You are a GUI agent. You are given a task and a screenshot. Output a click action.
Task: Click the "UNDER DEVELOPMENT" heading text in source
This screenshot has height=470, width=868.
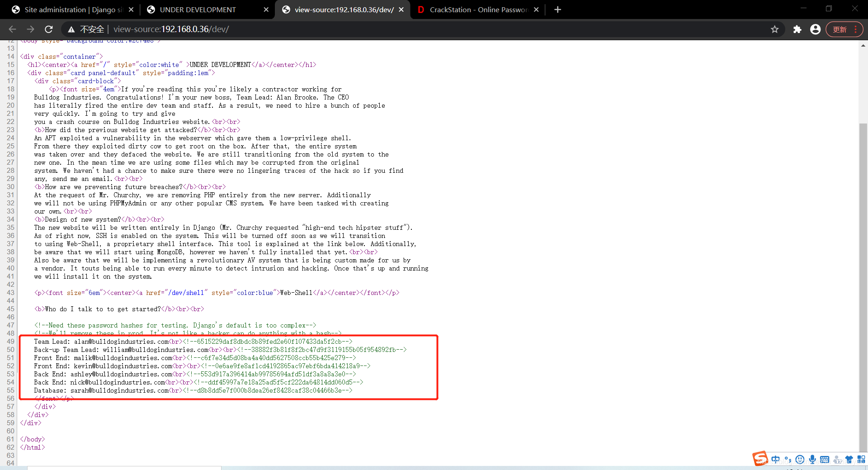click(x=220, y=65)
